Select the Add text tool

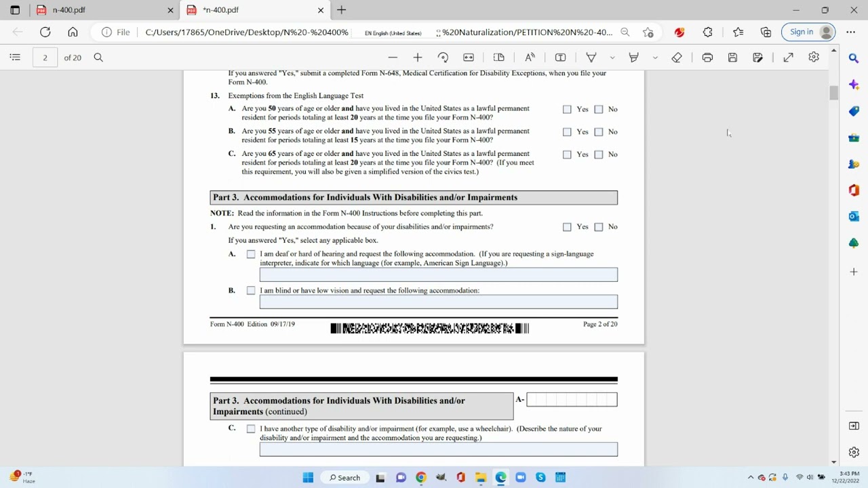tap(560, 58)
